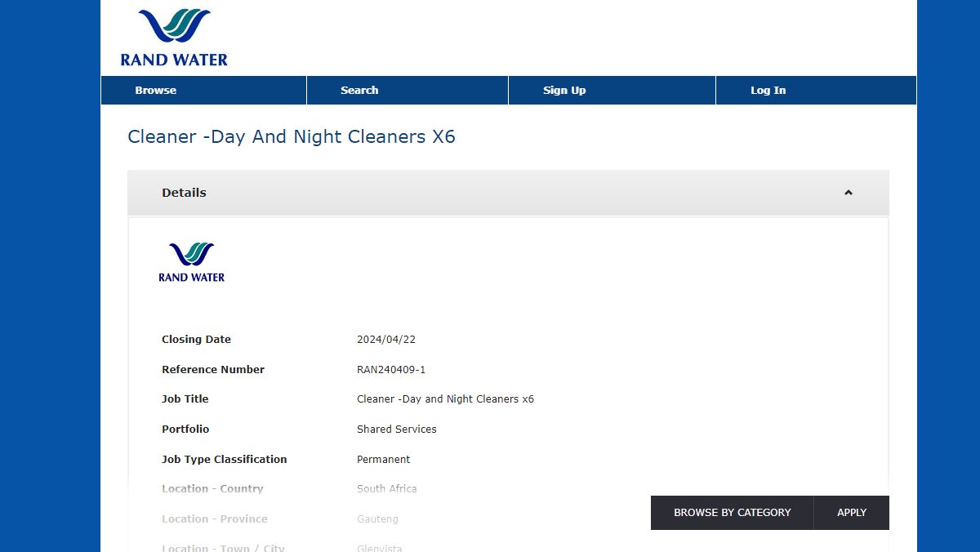This screenshot has width=980, height=552.
Task: Click the Portfolio value Shared Services
Action: [397, 429]
